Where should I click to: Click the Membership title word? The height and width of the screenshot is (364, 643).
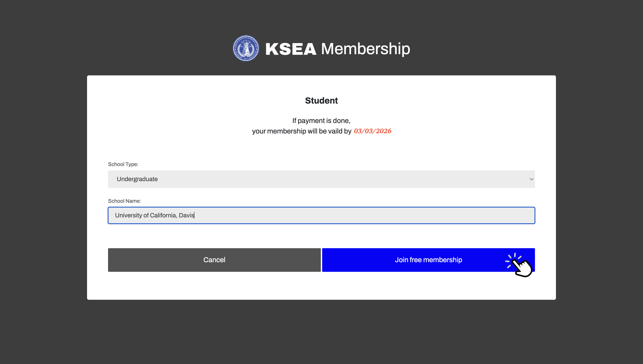(365, 49)
